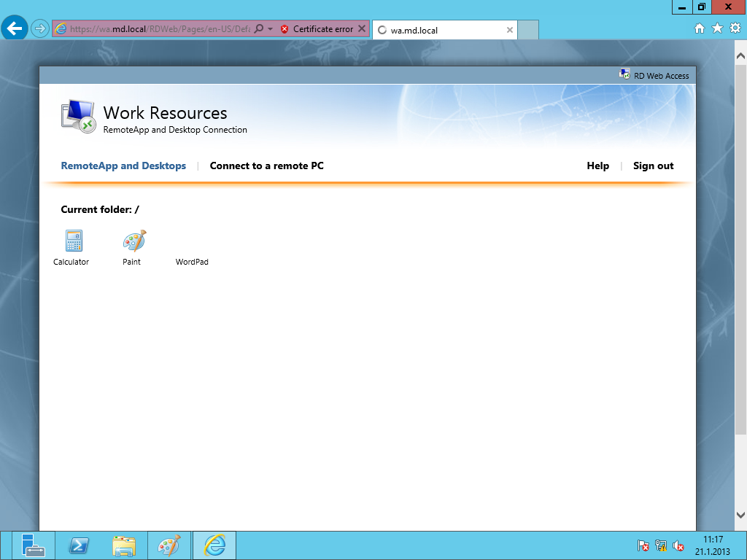Close the wa.md.local browser tab
Screen dimensions: 747x560
click(509, 30)
